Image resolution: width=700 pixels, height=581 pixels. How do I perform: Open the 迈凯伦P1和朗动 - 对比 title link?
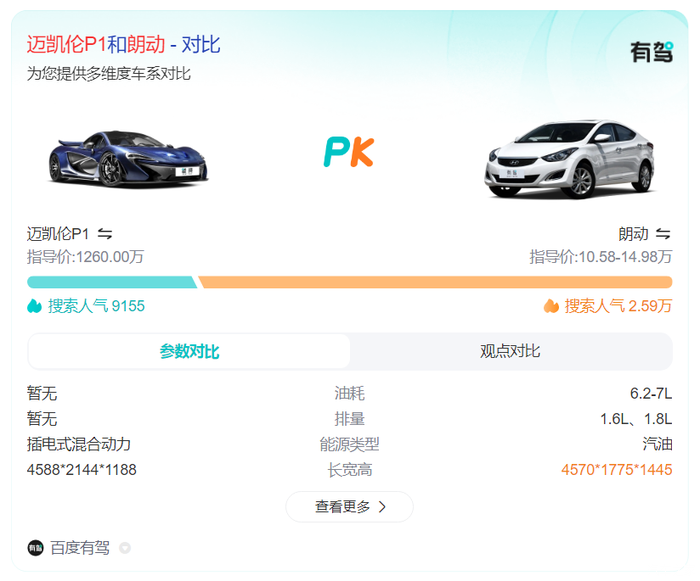click(x=124, y=45)
